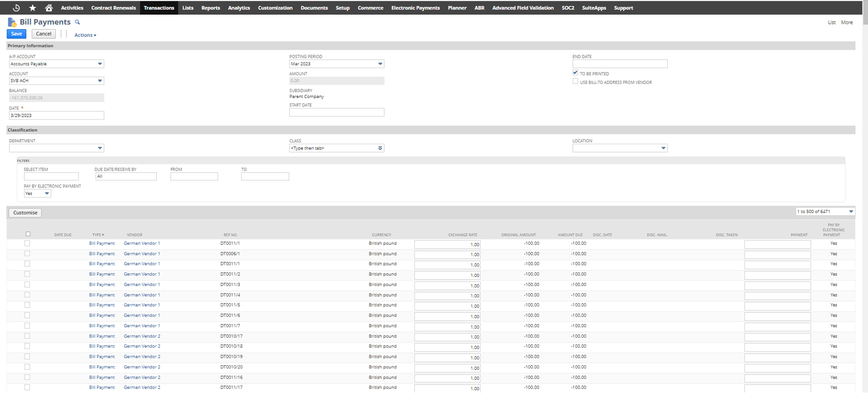Open the first German Vendor 1 link

(x=142, y=243)
